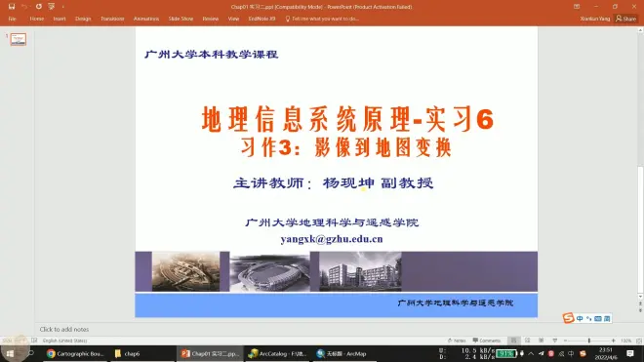Open Ribbon Display Options icon

[577, 7]
